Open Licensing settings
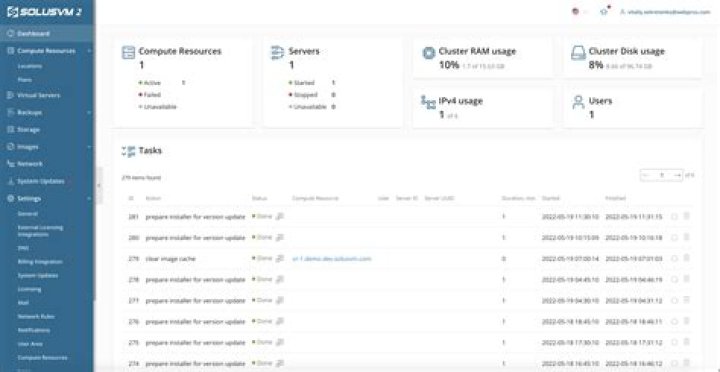The image size is (720, 372). tap(29, 289)
